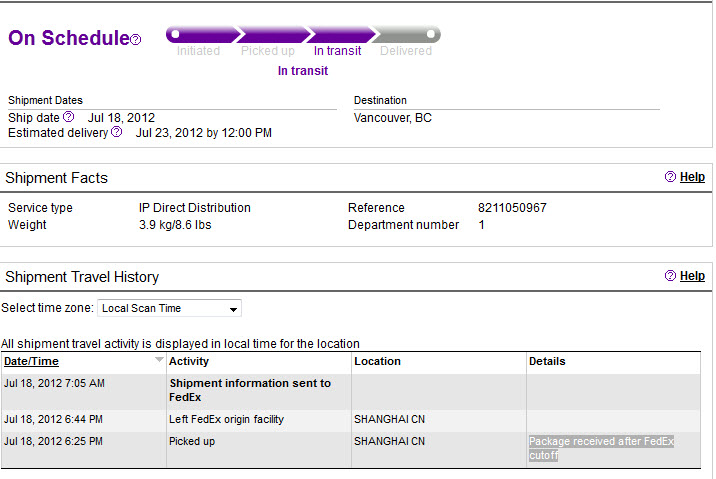716x479 pixels.
Task: Click highlighted Package received after FedEx cutoff text
Action: 601,448
